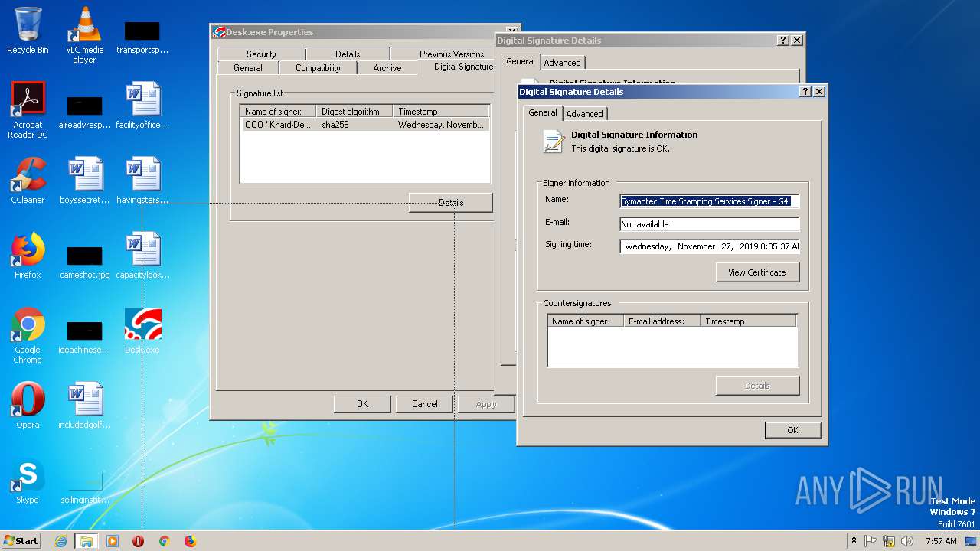
Task: Switch to Advanced tab in back signature dialog
Action: click(x=563, y=63)
